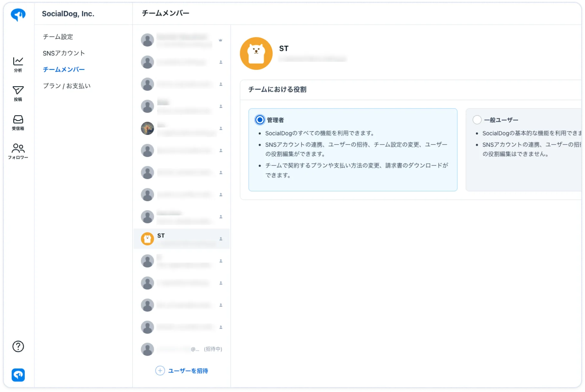
Task: Open the 投稿 posts section
Action: coord(18,94)
